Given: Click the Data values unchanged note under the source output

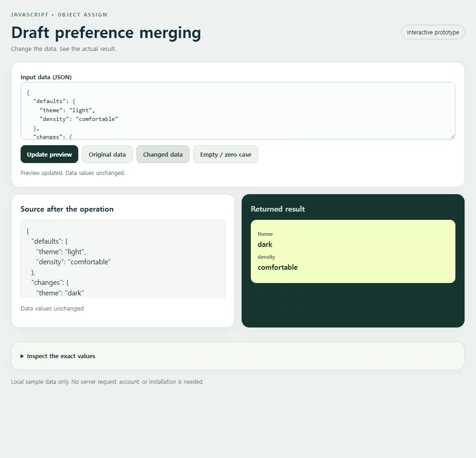Looking at the screenshot, I should [x=52, y=308].
